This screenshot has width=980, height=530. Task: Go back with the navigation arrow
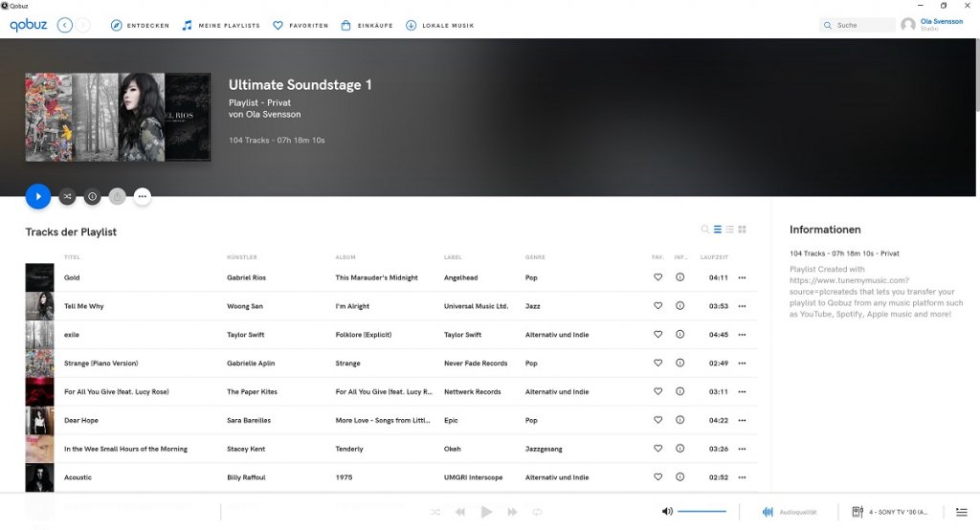click(x=64, y=25)
